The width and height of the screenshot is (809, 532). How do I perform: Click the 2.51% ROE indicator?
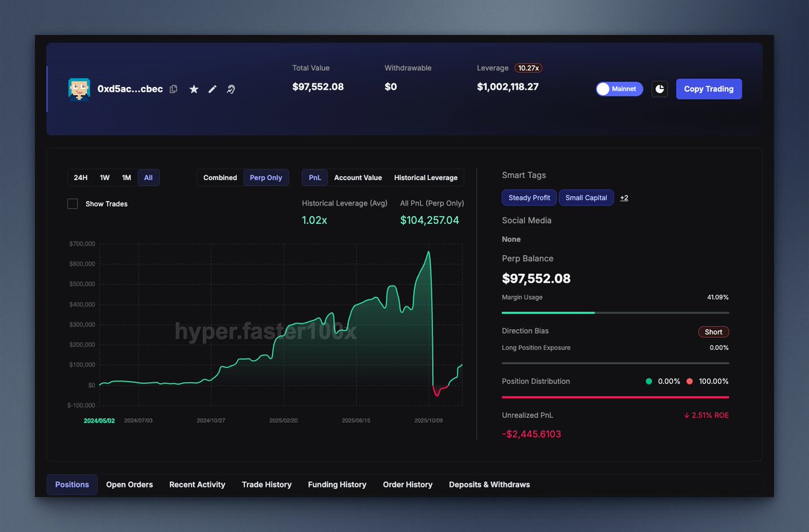click(706, 415)
